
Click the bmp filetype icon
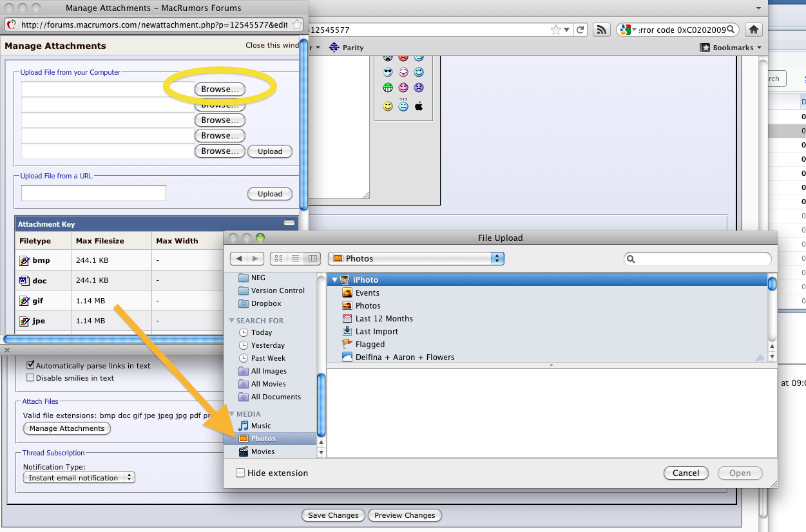click(x=24, y=261)
